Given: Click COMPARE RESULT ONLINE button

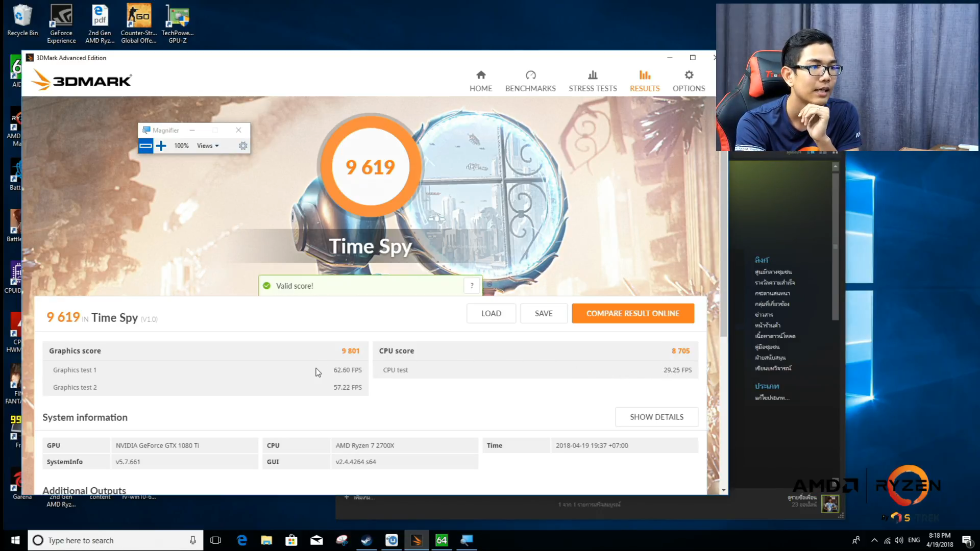Looking at the screenshot, I should click(x=632, y=314).
